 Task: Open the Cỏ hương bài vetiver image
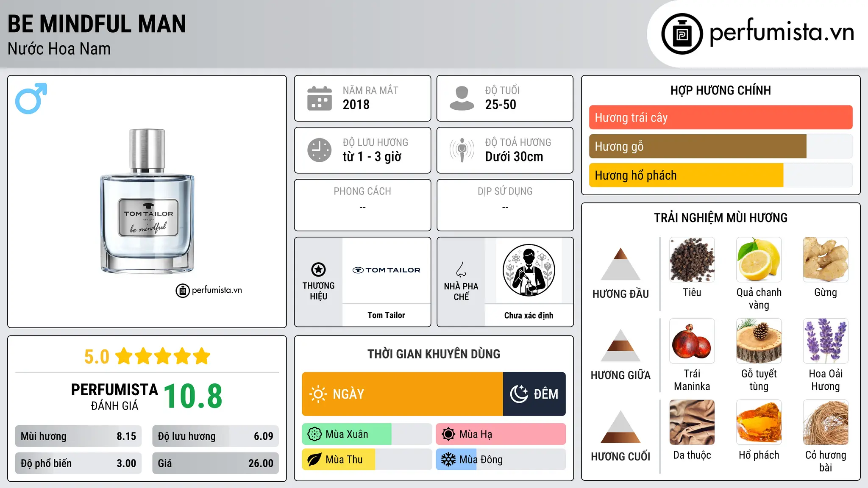[826, 422]
